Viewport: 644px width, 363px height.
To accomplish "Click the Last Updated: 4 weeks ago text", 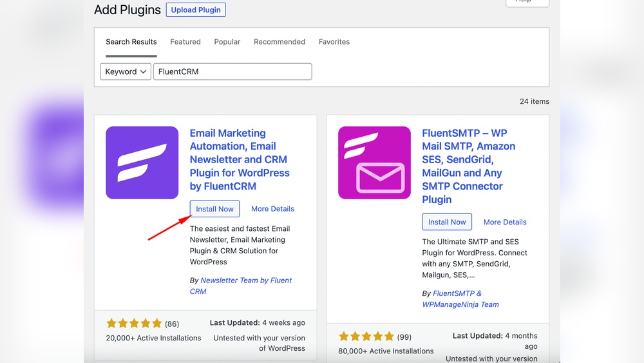I will click(258, 323).
